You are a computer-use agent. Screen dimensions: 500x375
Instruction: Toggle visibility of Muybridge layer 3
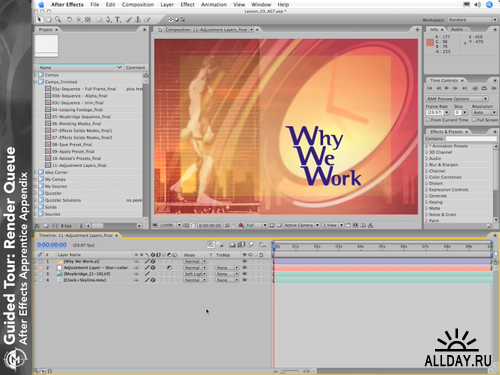pos(245,274)
